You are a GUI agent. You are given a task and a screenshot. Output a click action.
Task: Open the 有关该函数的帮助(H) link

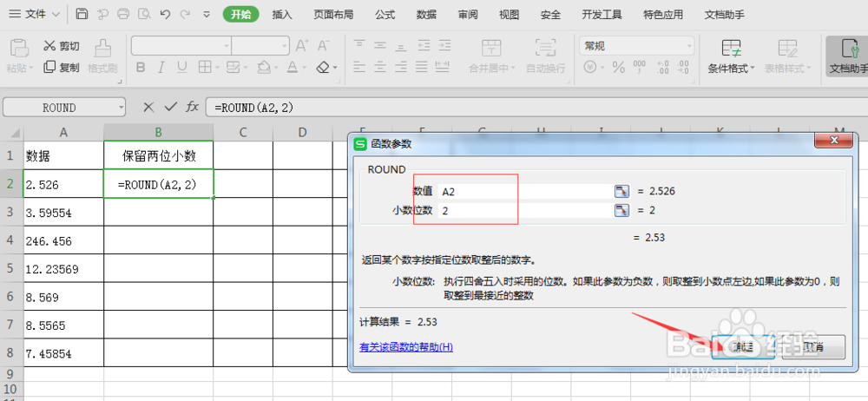click(x=406, y=347)
